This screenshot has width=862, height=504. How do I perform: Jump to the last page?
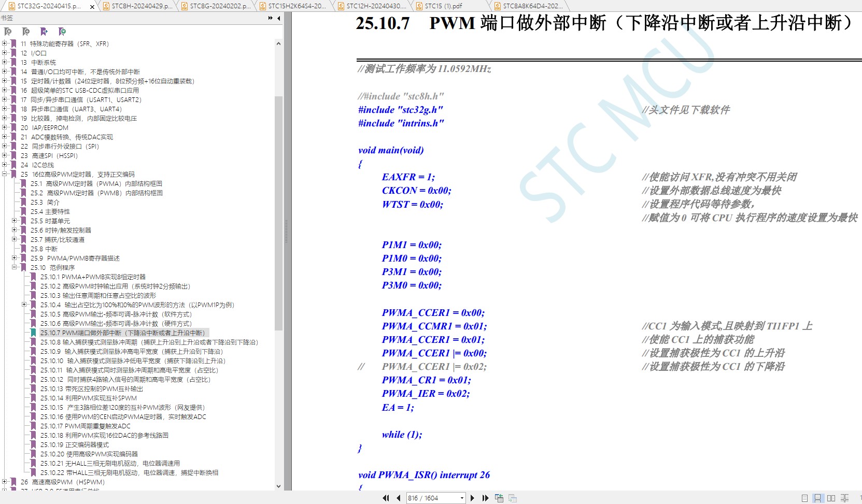point(485,498)
